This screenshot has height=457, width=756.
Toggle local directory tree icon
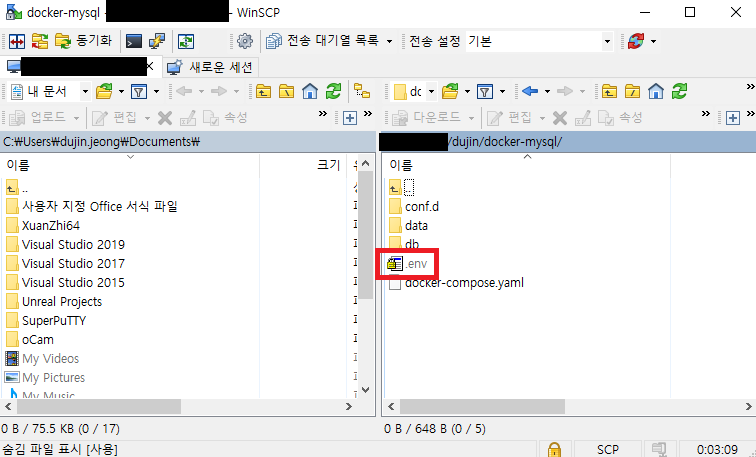click(362, 91)
